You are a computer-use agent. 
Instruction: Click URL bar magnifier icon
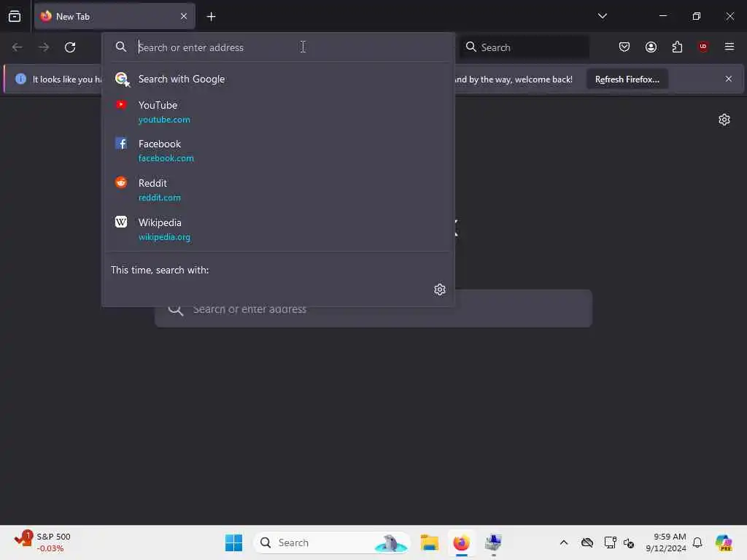coord(121,47)
